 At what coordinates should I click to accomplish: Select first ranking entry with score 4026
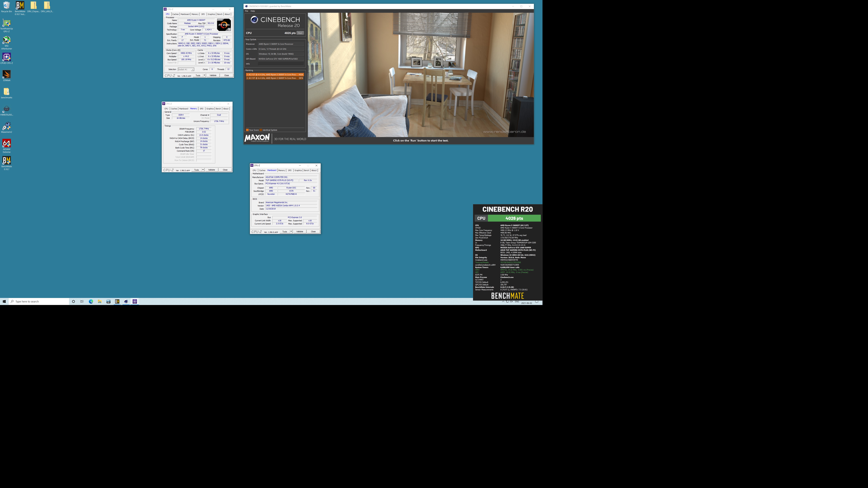(275, 74)
